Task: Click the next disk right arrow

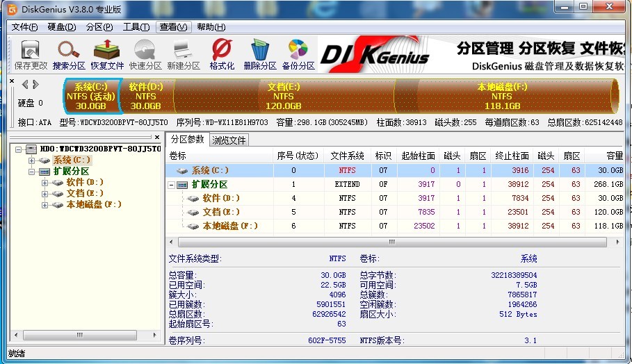Action: coord(35,84)
